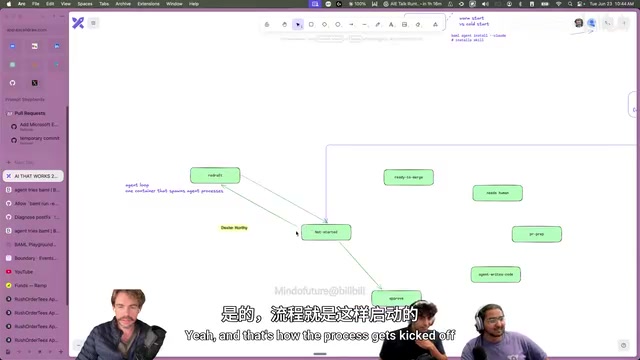Click the zoom out button at bottom left
This screenshot has height=360, width=640.
[x=78, y=345]
